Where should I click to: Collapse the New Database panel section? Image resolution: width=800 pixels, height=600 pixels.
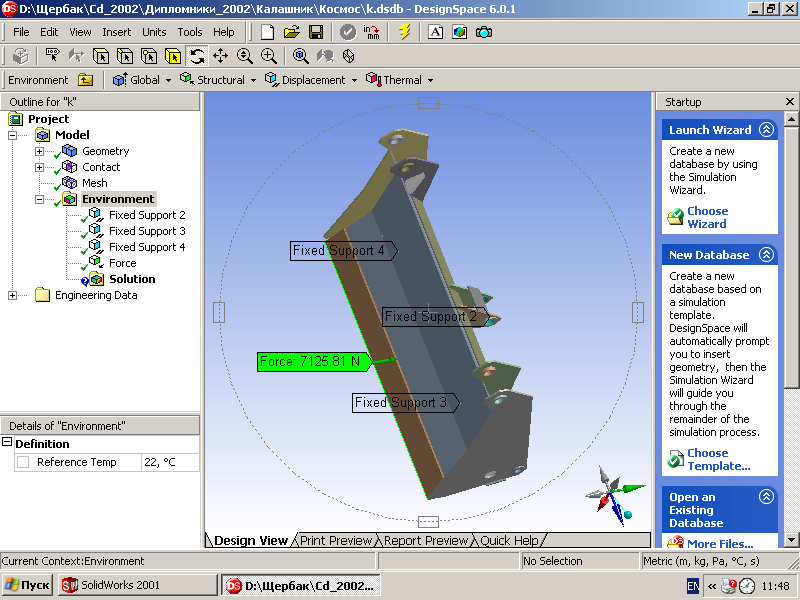pyautogui.click(x=766, y=255)
